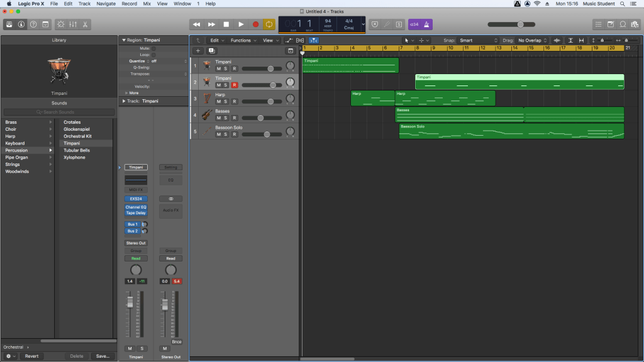The height and width of the screenshot is (362, 644).
Task: Mute the Harp track
Action: (219, 101)
